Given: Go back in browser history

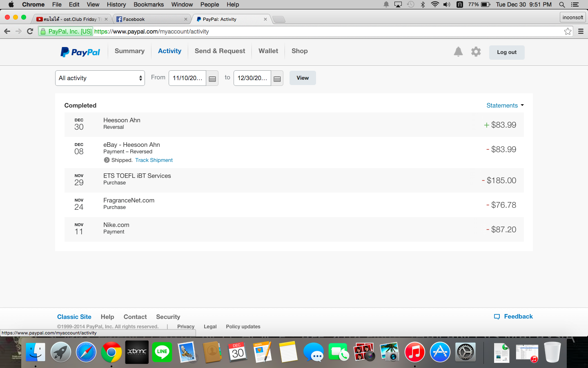Looking at the screenshot, I should pos(7,31).
